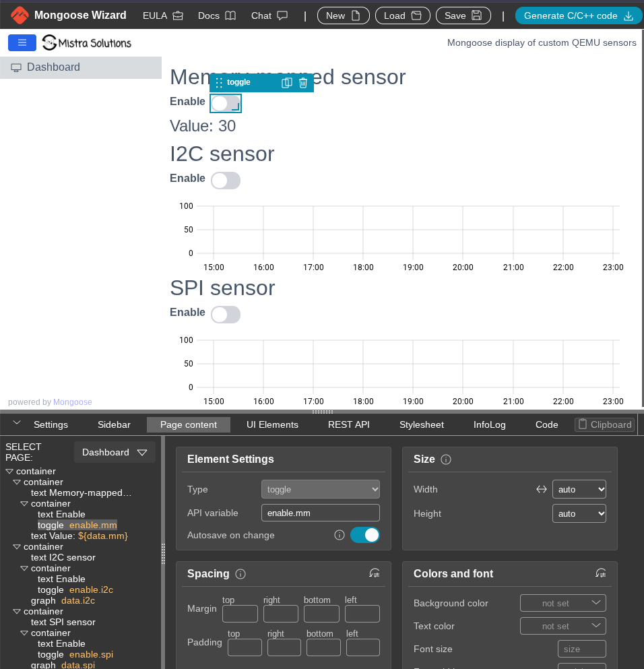Image resolution: width=644 pixels, height=669 pixels.
Task: Click the info icon next to Size
Action: click(x=445, y=459)
